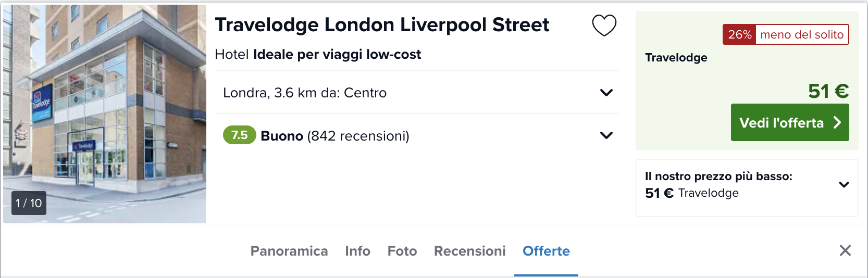Screen dimensions: 868x278
Task: Open the hotel photo thumbnail
Action: click(x=105, y=114)
